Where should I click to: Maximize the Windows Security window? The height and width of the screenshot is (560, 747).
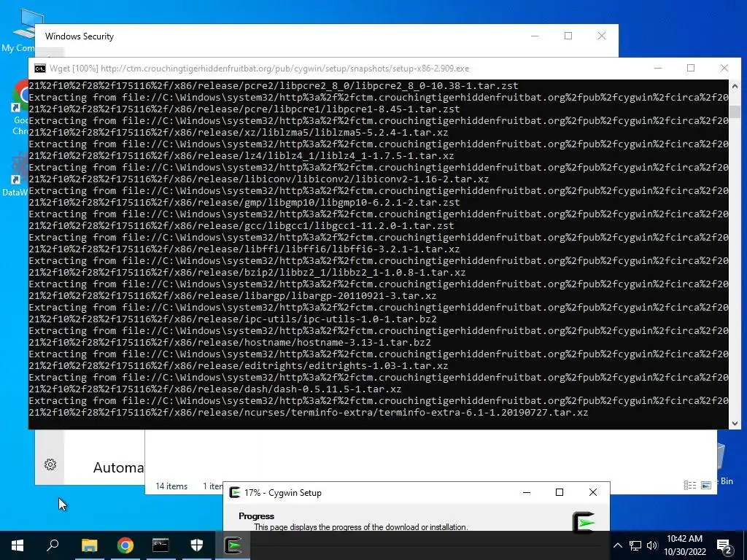pos(568,36)
